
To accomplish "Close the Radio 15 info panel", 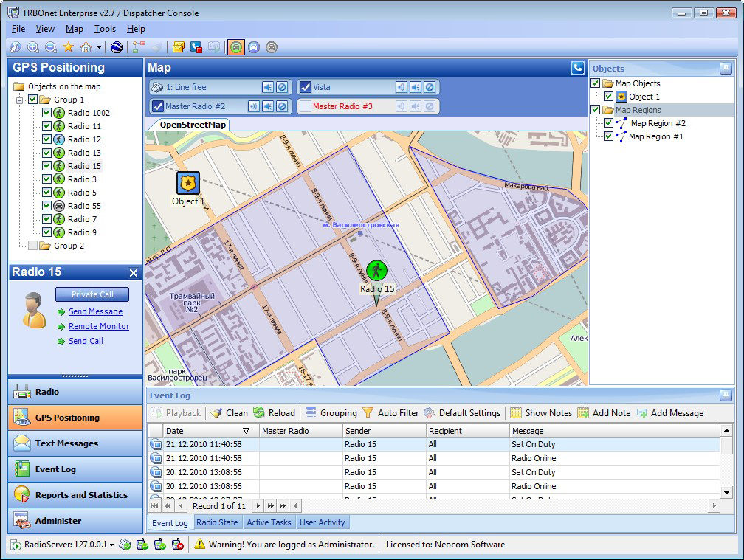I will pos(134,273).
